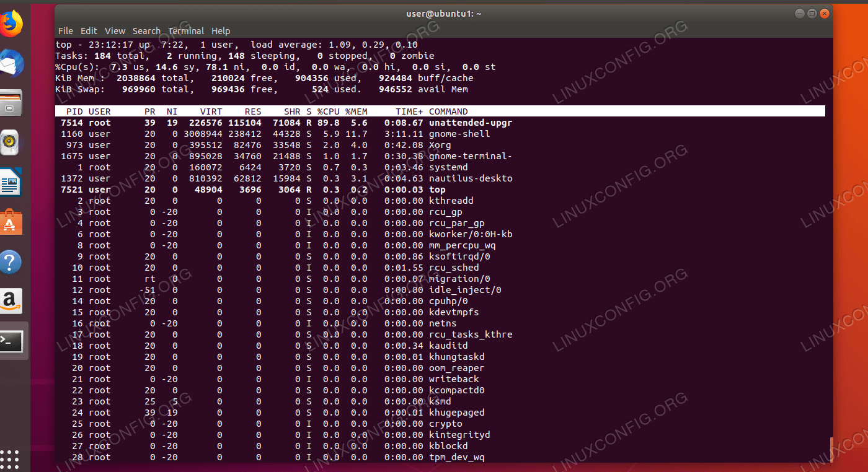Select the kthreadd process name
Screen dimensions: 868x472
[451, 201]
